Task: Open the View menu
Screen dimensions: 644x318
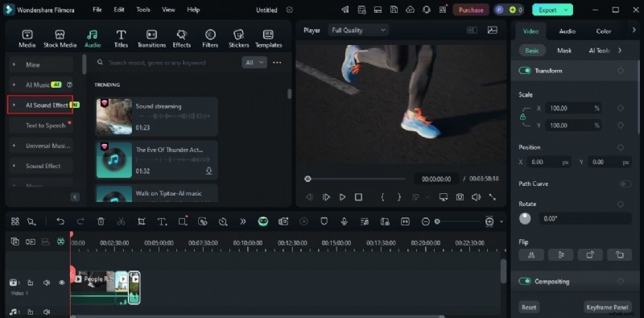Action: tap(168, 10)
